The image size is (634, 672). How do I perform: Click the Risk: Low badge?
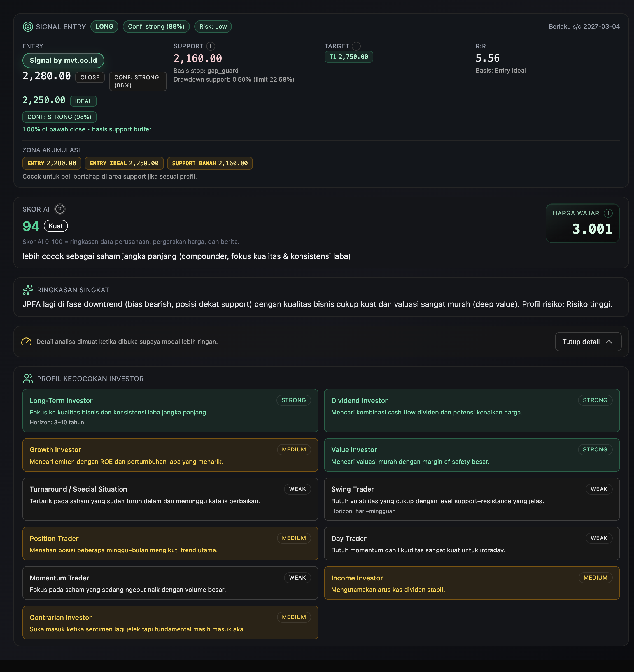213,26
